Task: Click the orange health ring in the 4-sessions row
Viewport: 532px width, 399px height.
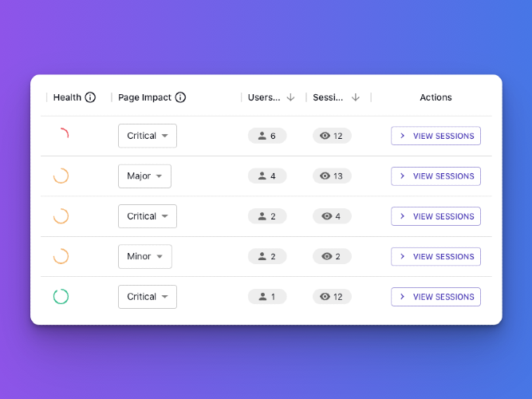Action: coord(61,216)
